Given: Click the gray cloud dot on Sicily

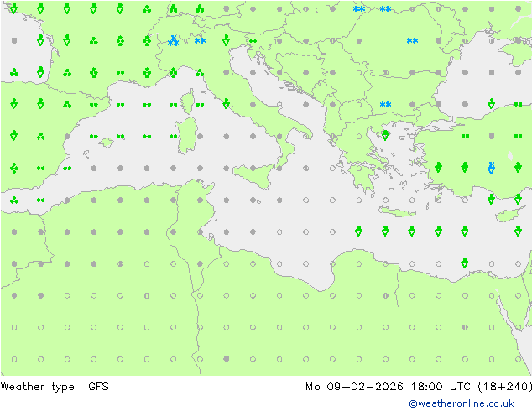Looking at the screenshot, I should pyautogui.click(x=253, y=168).
